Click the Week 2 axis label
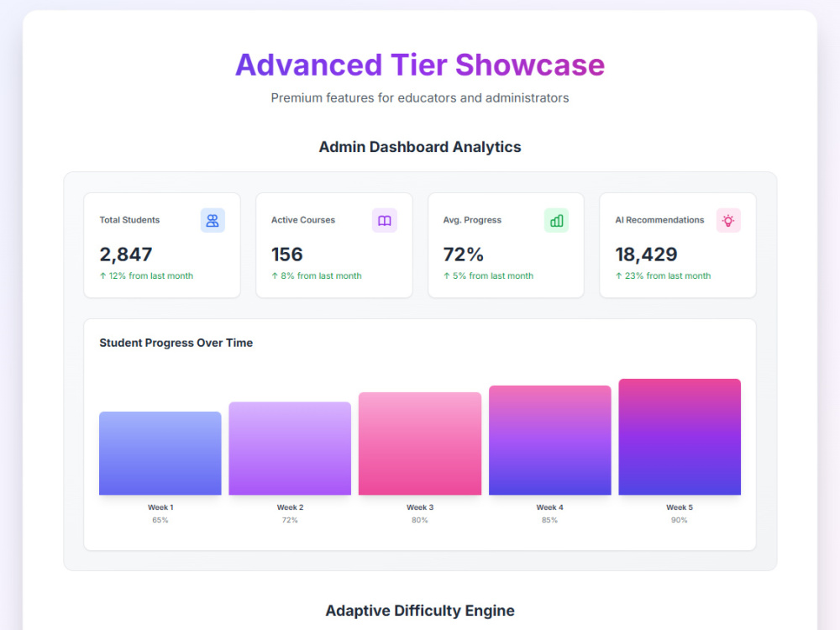This screenshot has height=630, width=840. pos(291,507)
